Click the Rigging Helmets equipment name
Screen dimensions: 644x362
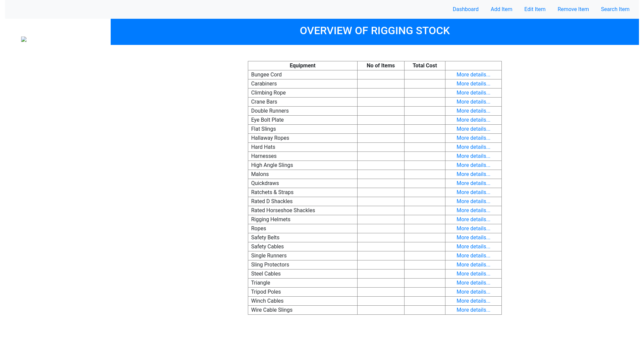(x=303, y=220)
